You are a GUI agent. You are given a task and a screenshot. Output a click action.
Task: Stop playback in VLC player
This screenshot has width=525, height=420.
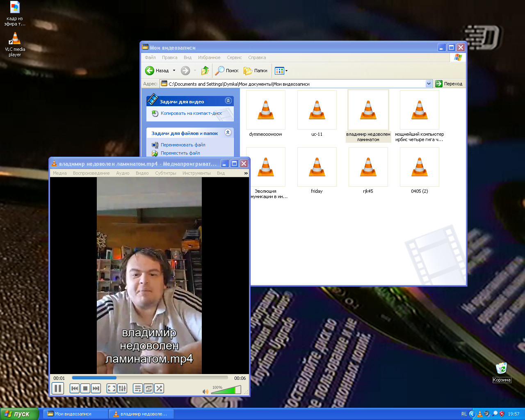point(85,388)
